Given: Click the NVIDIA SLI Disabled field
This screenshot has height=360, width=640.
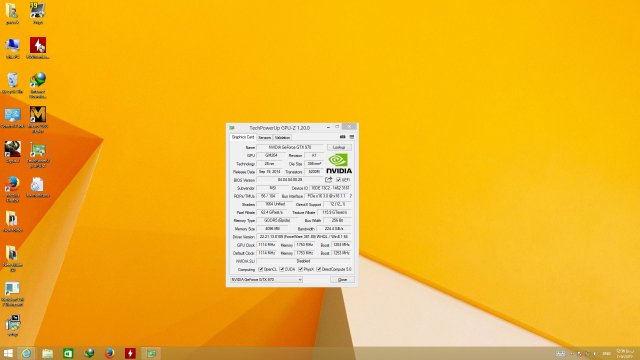Looking at the screenshot, I should [x=304, y=261].
